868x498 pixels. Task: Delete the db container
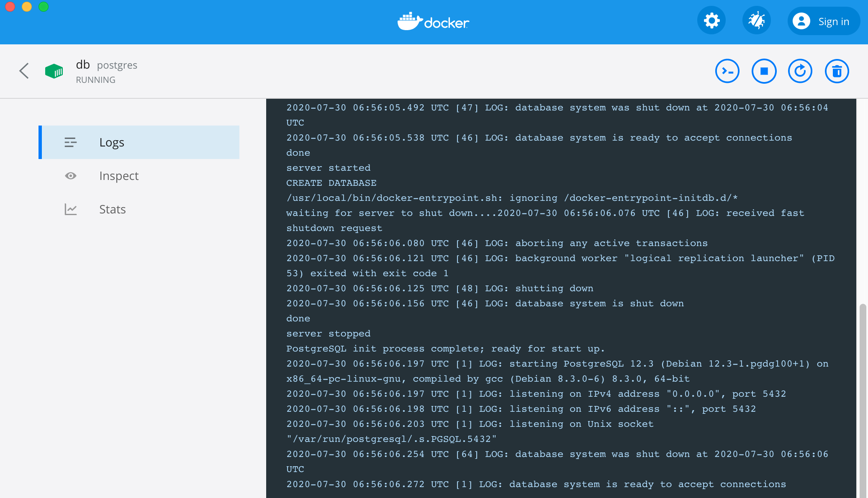pos(837,71)
